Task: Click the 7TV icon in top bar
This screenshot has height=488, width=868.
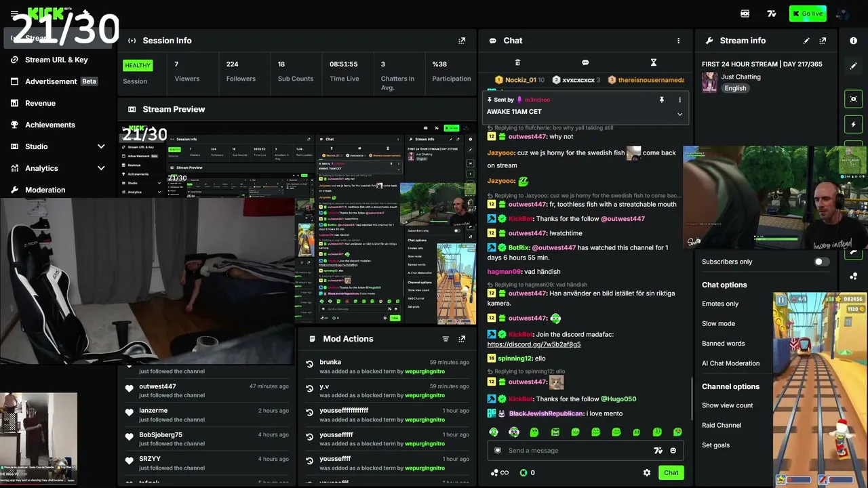Action: coord(772,14)
